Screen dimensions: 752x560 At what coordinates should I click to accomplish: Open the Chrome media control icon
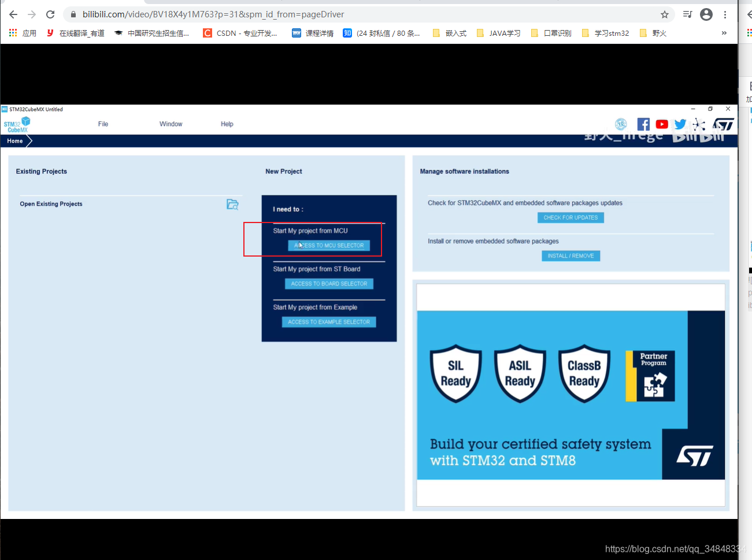click(687, 14)
